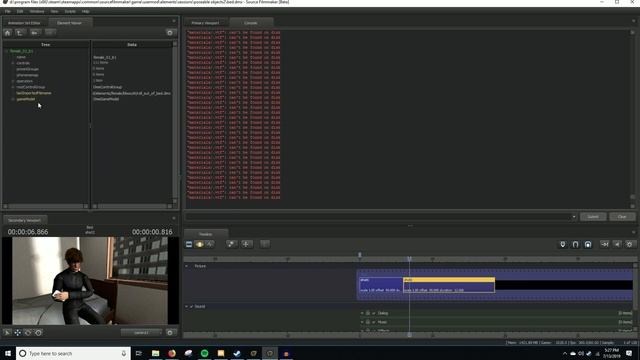Click Windows Start button
Image resolution: width=640 pixels, height=360 pixels.
click(x=8, y=353)
